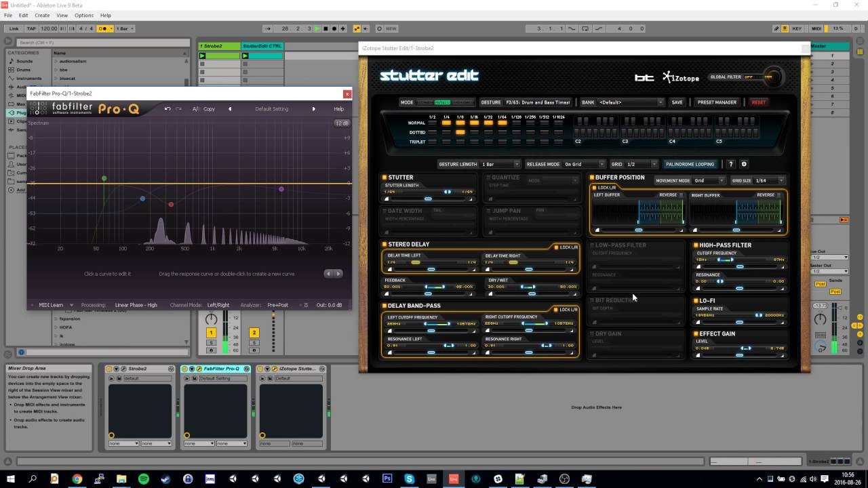The height and width of the screenshot is (488, 868).
Task: Open iZotope Stutter device wrench icon
Action: [x=275, y=369]
